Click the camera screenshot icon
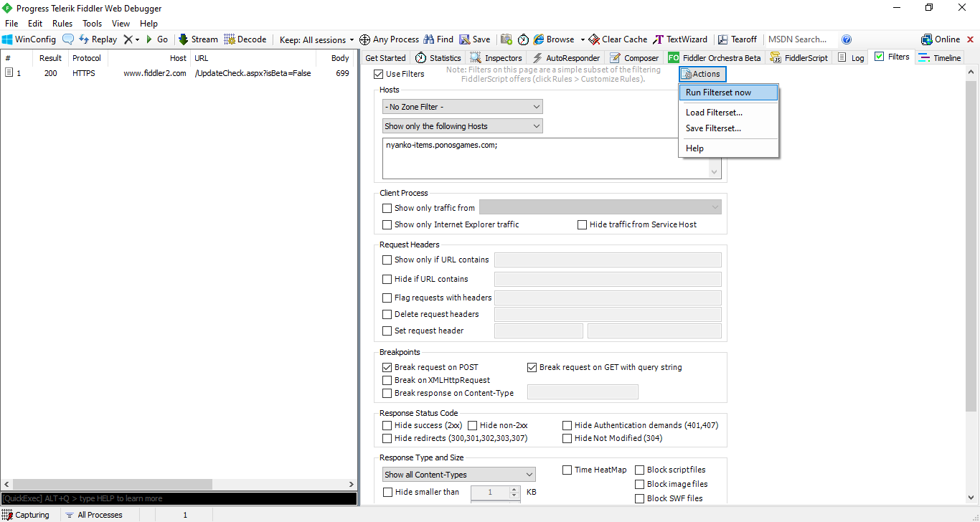 [507, 39]
